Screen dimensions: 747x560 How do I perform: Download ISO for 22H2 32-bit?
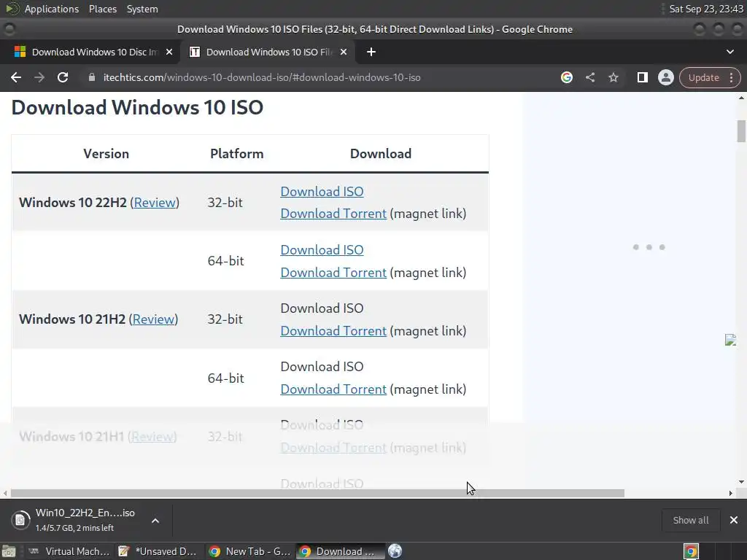click(x=322, y=192)
